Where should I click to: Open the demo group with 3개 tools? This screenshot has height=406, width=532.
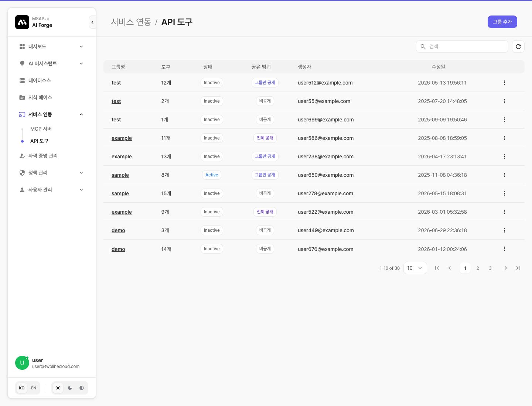point(118,230)
